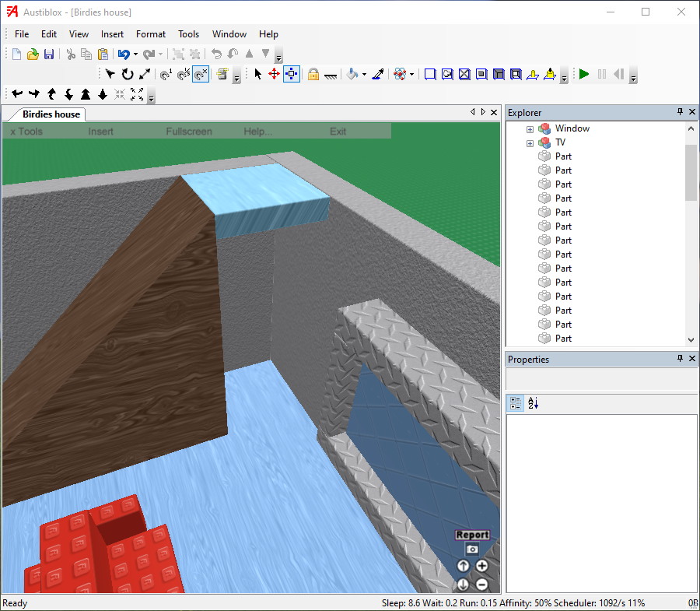
Task: Open the Paint Bucket color dropdown arrow
Action: tap(364, 74)
